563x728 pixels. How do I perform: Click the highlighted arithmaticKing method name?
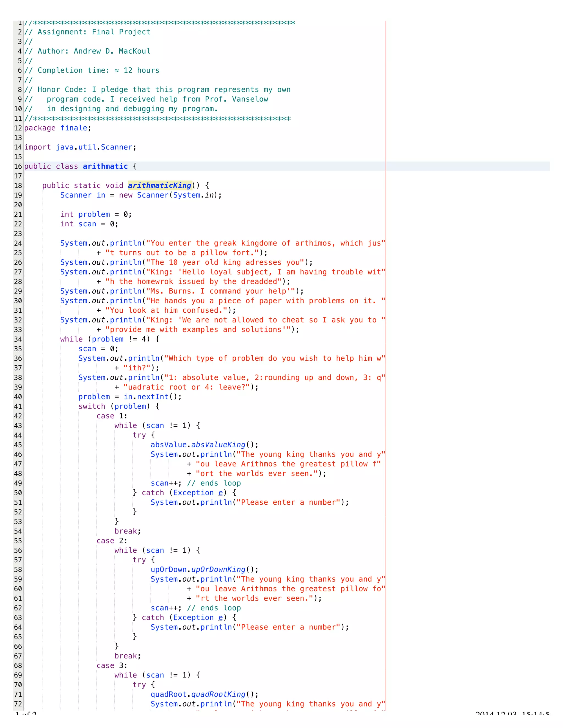160,186
